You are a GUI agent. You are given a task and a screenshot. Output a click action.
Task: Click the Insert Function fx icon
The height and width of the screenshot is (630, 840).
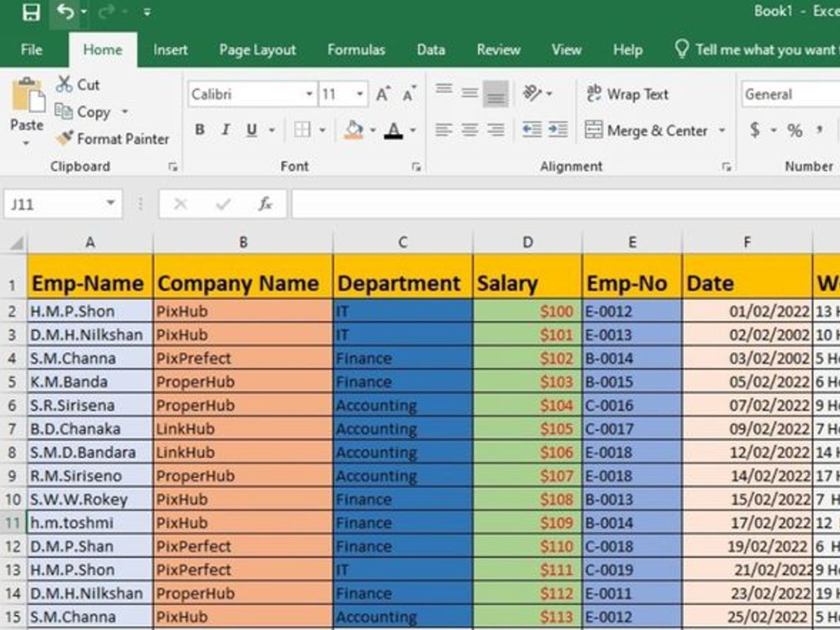point(265,204)
